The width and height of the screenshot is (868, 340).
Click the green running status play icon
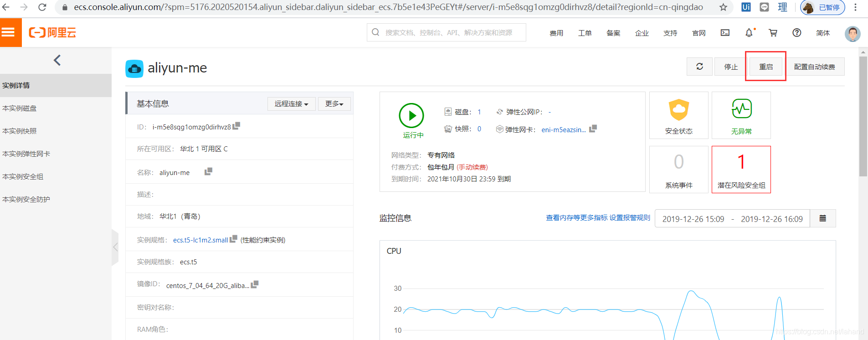click(x=411, y=116)
